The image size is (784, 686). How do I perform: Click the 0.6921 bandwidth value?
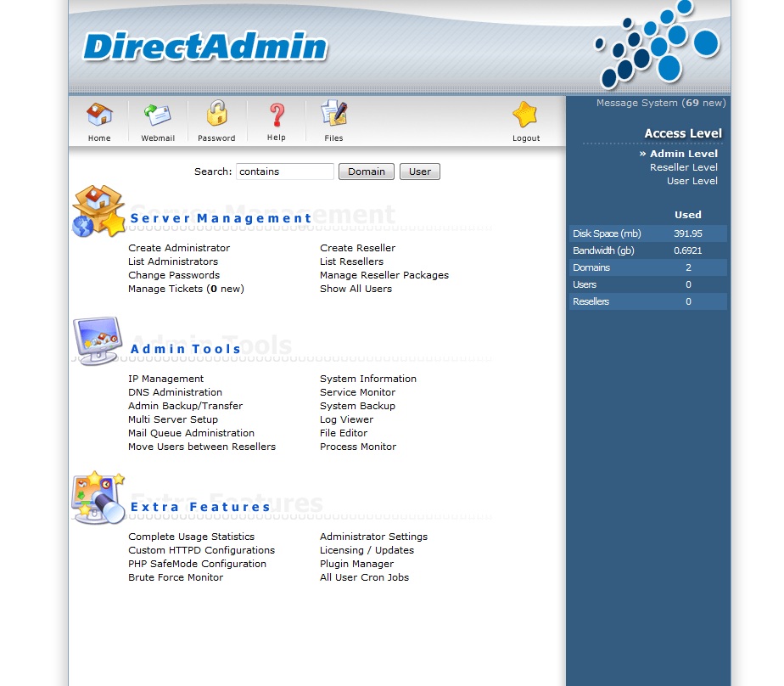[x=687, y=250]
